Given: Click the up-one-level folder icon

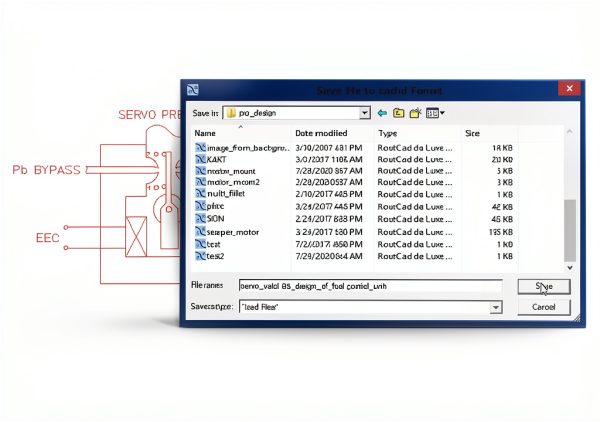Looking at the screenshot, I should coord(399,113).
